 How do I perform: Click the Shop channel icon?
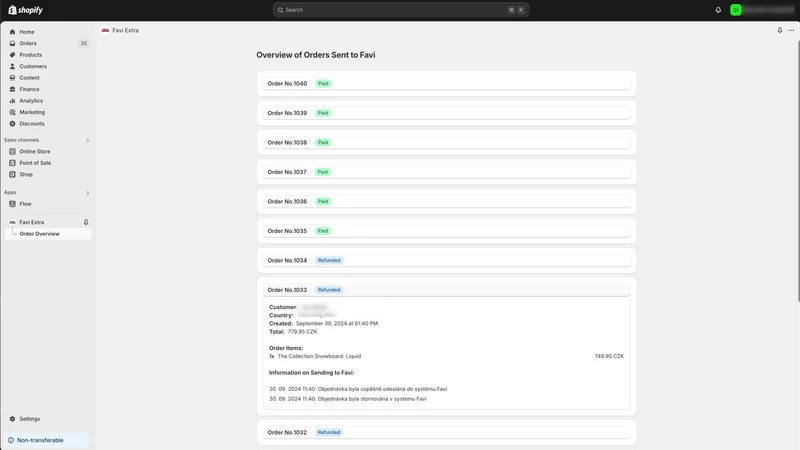click(x=12, y=174)
